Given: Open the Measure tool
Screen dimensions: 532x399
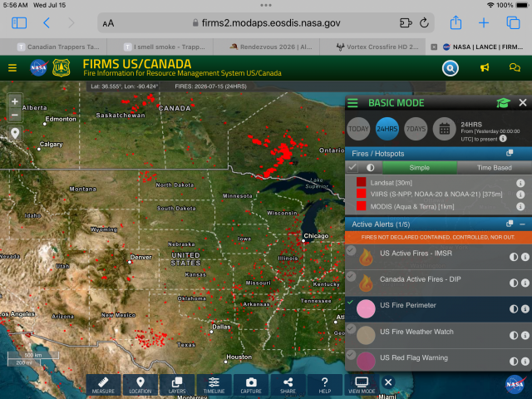Looking at the screenshot, I should 103,385.
